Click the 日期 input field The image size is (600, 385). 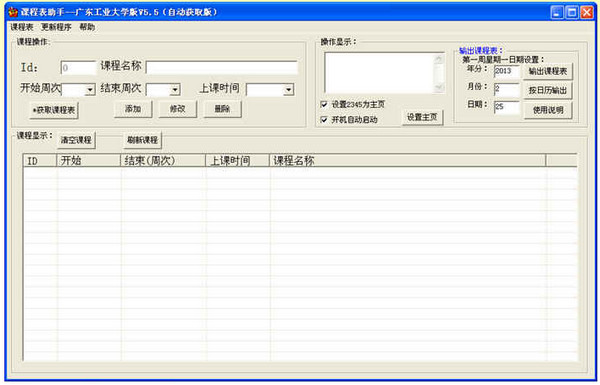click(507, 107)
